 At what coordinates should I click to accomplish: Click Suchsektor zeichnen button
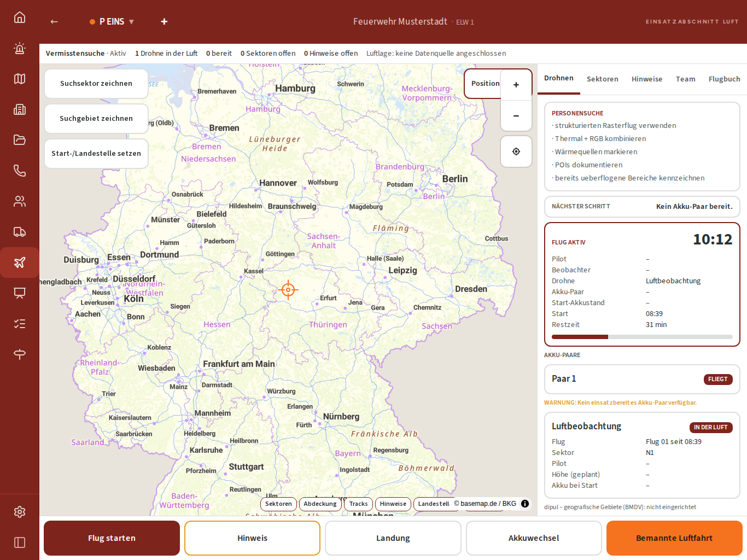[x=96, y=84]
